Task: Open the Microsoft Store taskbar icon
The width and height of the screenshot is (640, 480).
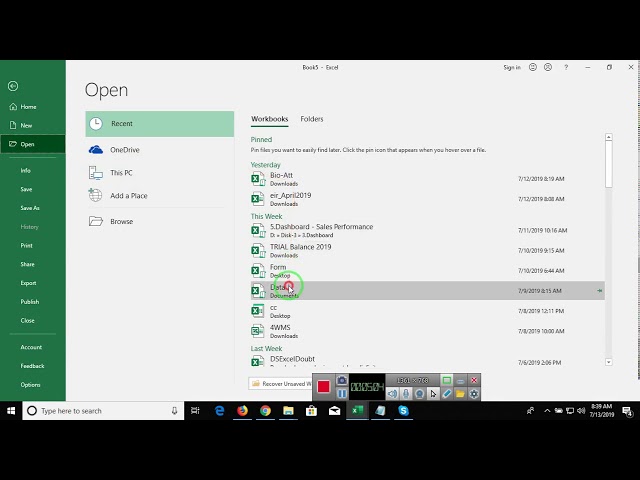Action: (311, 411)
